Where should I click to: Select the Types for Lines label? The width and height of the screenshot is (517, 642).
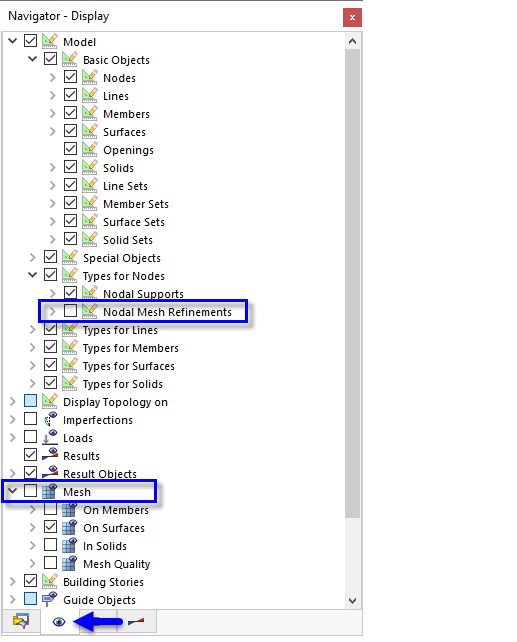pyautogui.click(x=120, y=330)
